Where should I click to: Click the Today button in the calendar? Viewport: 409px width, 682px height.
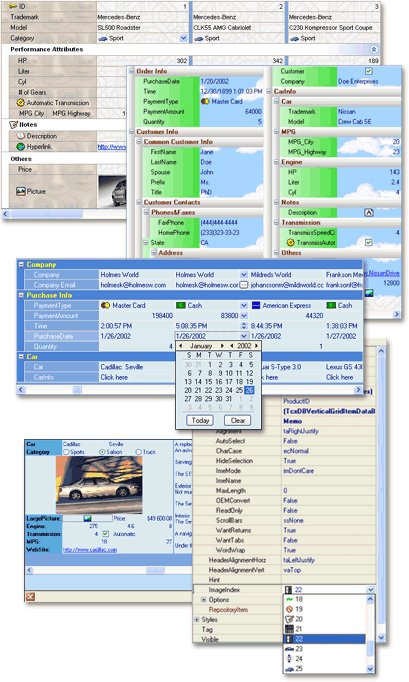[x=200, y=420]
